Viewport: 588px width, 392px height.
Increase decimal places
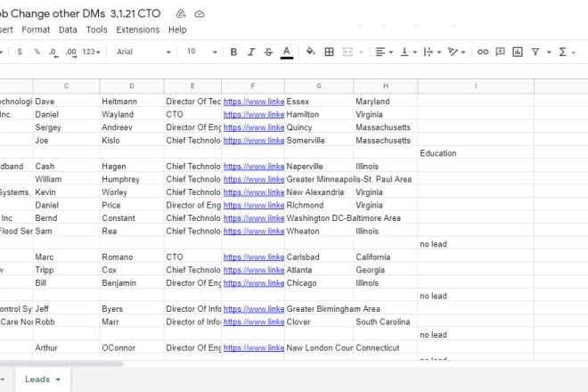(x=71, y=53)
